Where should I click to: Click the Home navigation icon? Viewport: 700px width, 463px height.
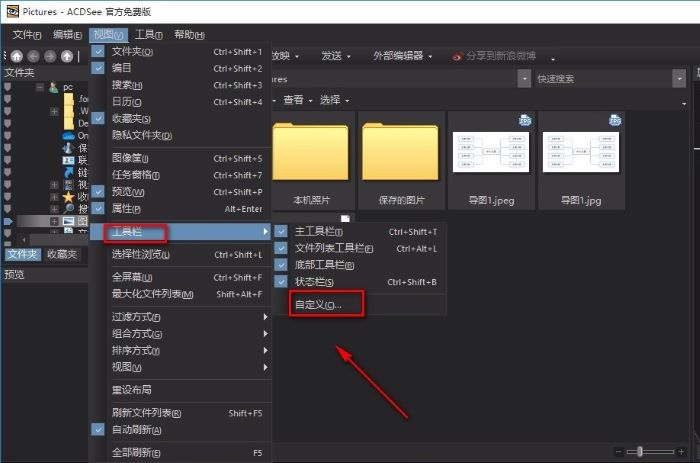click(17, 56)
